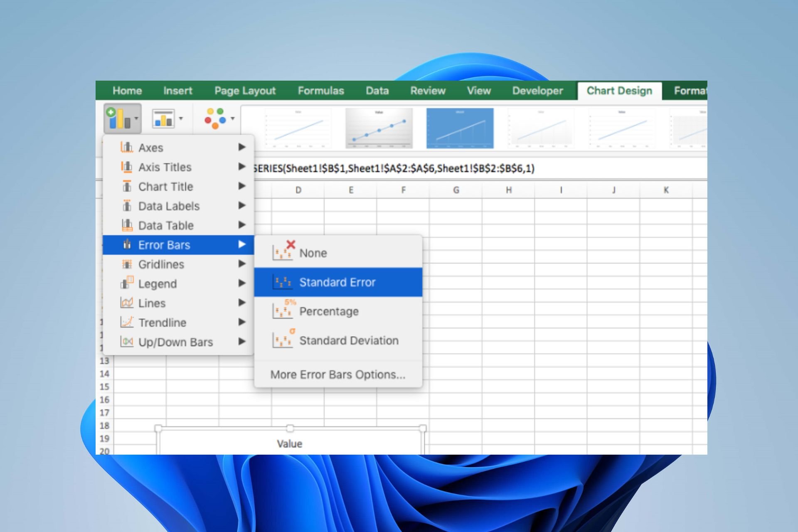The image size is (798, 532).
Task: Choose the Percentage error bars option
Action: point(338,311)
